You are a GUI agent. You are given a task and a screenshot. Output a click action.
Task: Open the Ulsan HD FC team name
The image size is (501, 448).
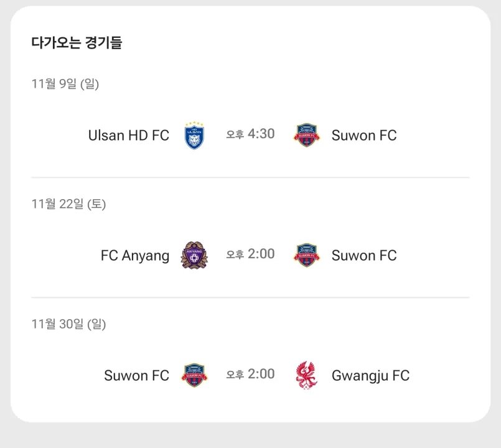(129, 136)
